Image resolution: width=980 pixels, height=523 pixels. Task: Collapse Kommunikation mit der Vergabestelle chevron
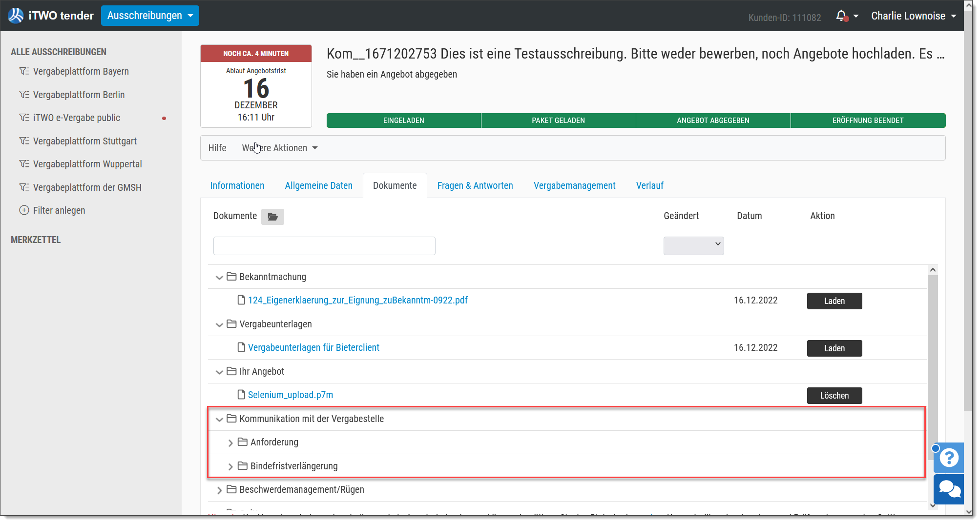click(x=219, y=420)
